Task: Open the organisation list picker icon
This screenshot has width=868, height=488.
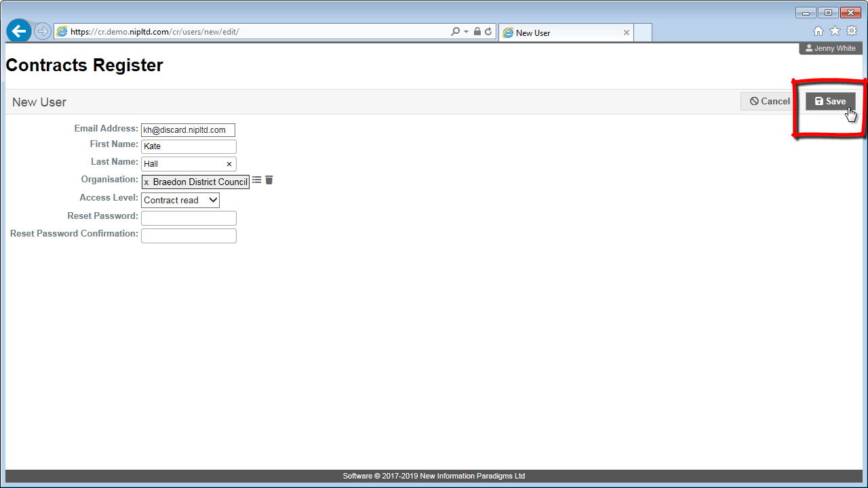Action: coord(256,180)
